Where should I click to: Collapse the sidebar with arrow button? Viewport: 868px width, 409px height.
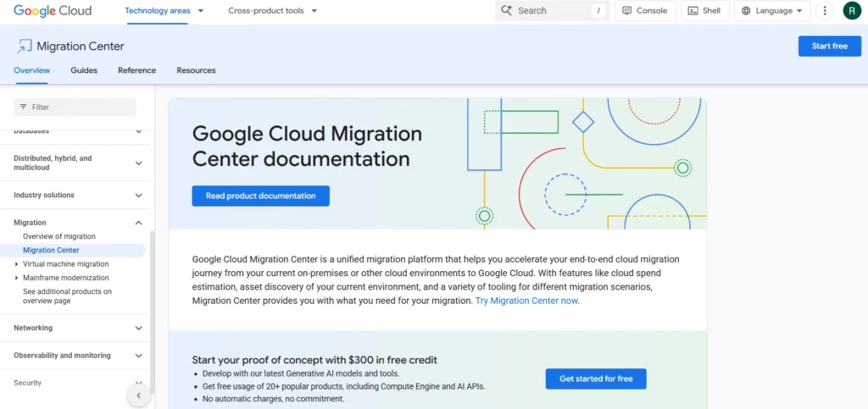138,395
